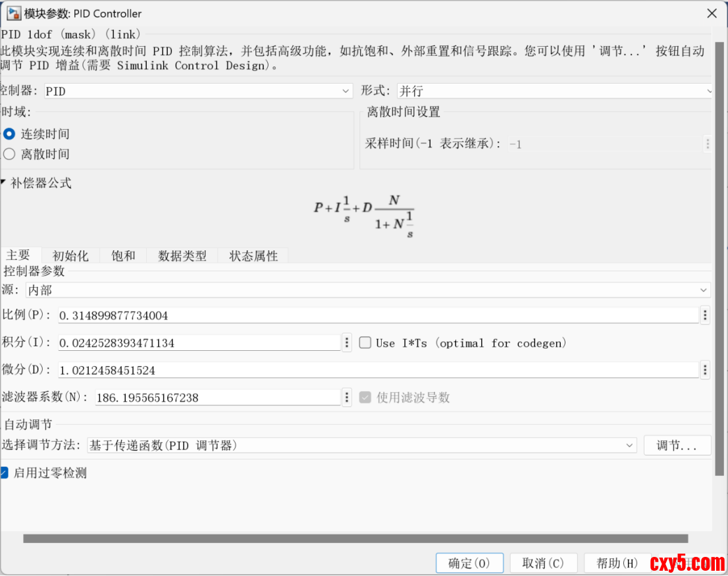Enable Use I*Ts optimal for codegen checkbox
The height and width of the screenshot is (576, 728).
365,342
